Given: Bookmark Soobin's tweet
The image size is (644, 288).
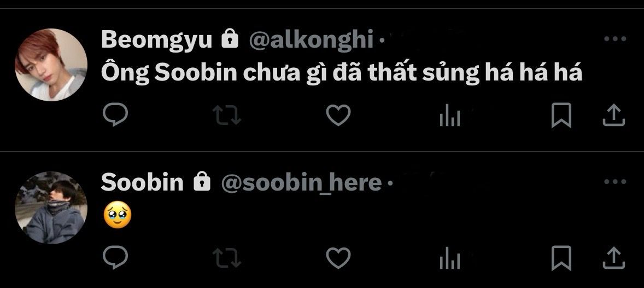Looking at the screenshot, I should click(561, 258).
